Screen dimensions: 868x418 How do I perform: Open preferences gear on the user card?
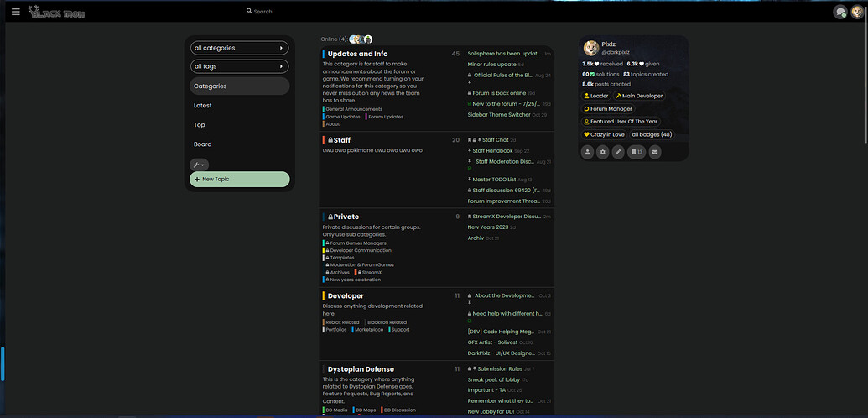pos(602,152)
